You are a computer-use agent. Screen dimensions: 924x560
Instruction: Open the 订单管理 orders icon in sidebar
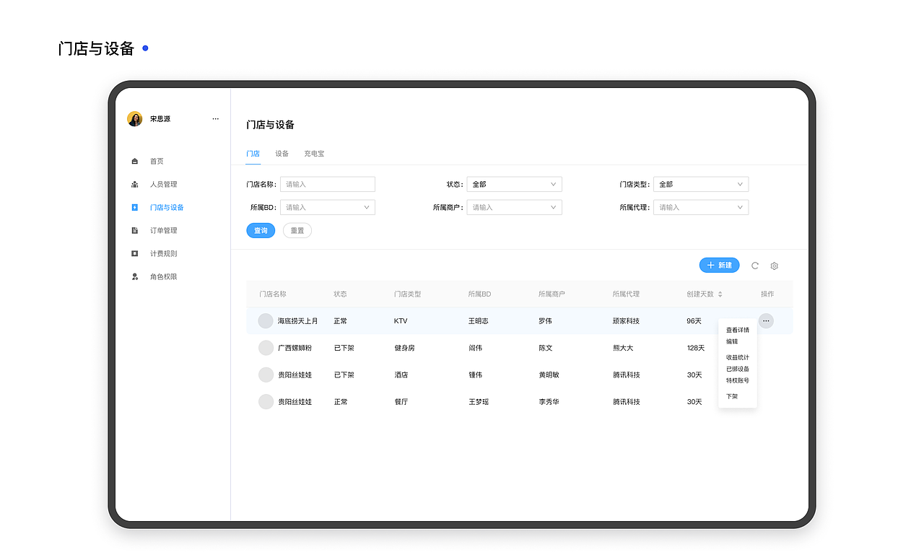click(134, 229)
